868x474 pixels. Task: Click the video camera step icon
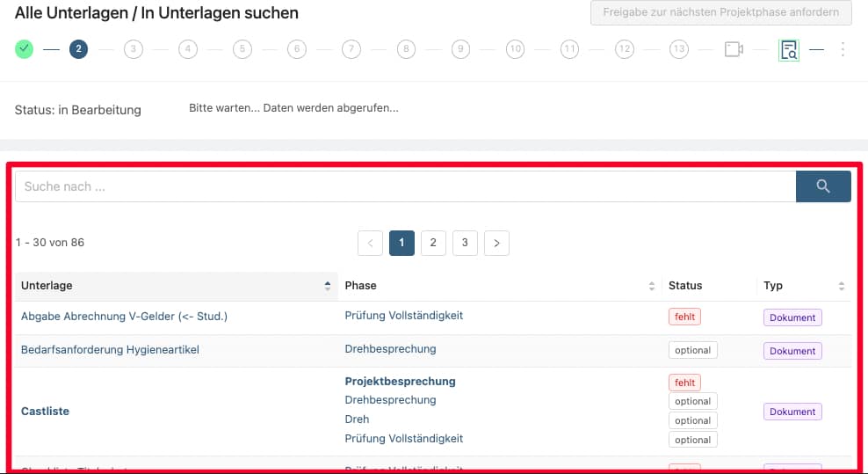pos(734,49)
